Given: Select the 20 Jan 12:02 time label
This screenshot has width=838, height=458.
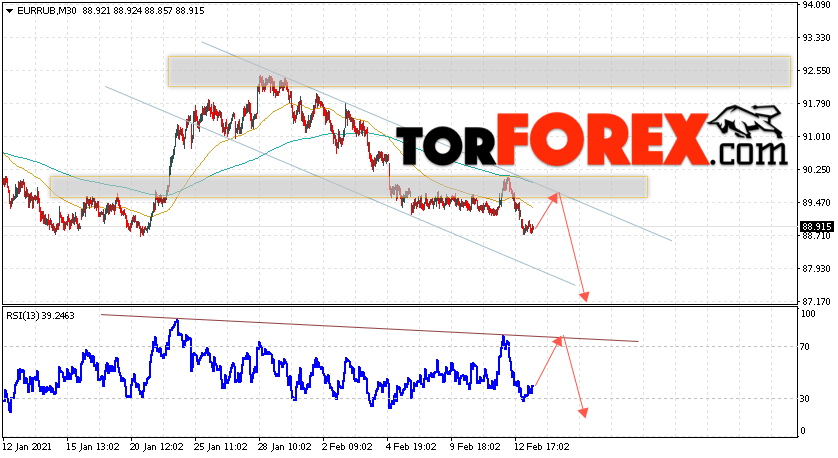Looking at the screenshot, I should point(157,446).
